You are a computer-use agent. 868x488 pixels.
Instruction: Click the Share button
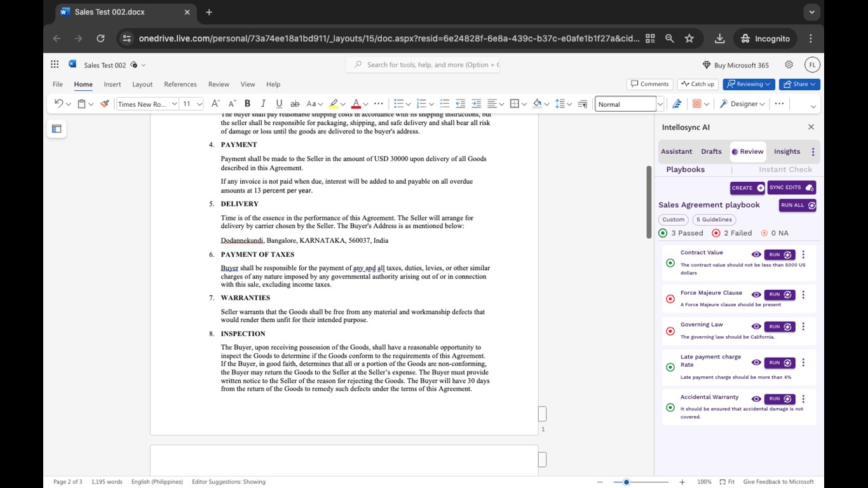click(799, 84)
